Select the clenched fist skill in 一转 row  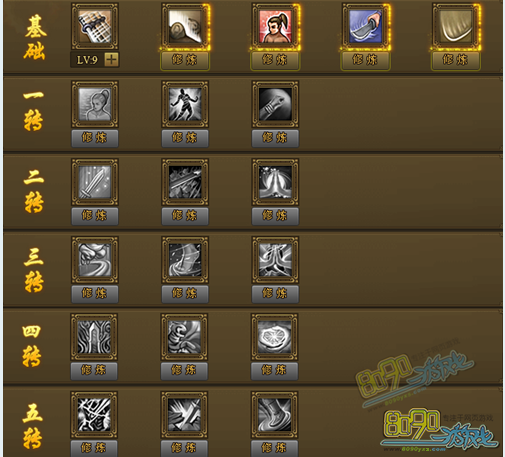(275, 104)
